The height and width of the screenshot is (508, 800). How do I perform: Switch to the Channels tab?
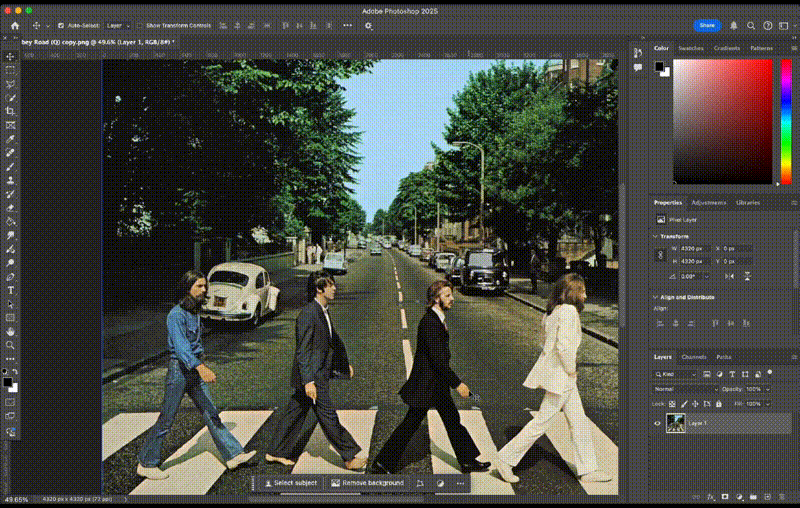click(693, 357)
